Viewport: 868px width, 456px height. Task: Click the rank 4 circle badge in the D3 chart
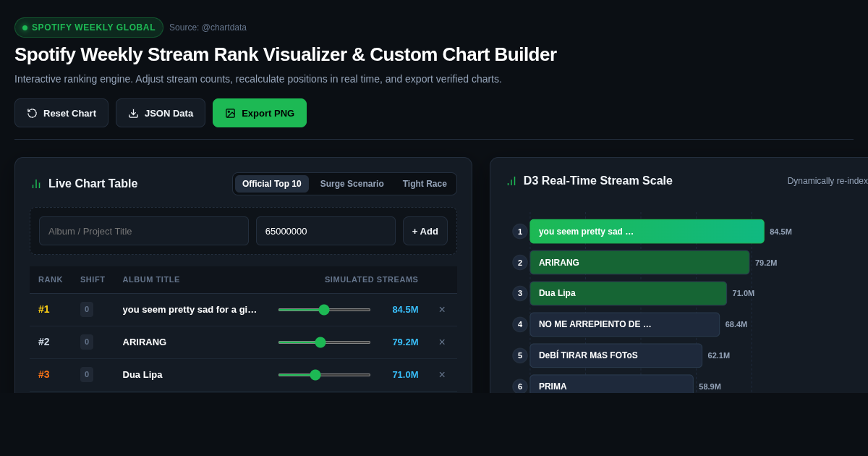coord(519,324)
